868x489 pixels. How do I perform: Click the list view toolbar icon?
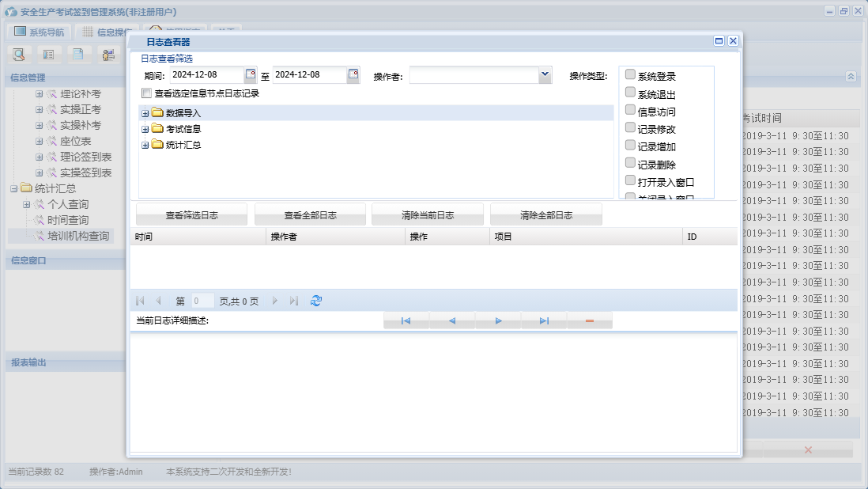49,55
